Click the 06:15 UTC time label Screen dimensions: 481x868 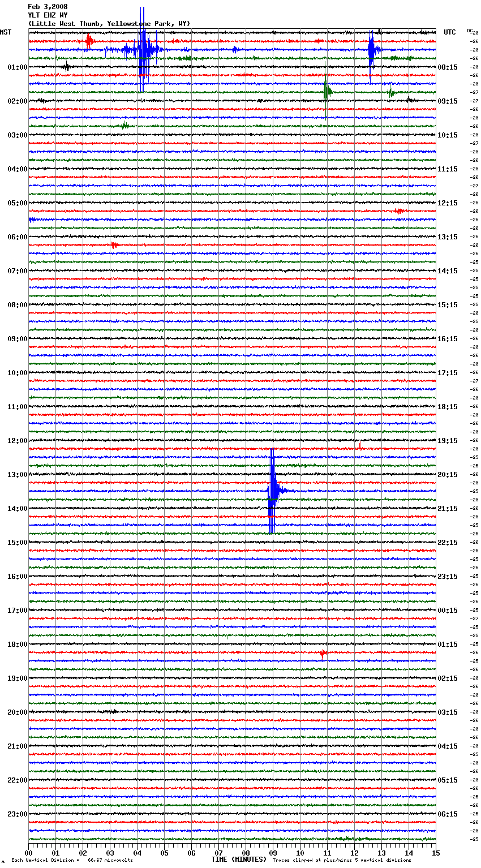(x=448, y=814)
